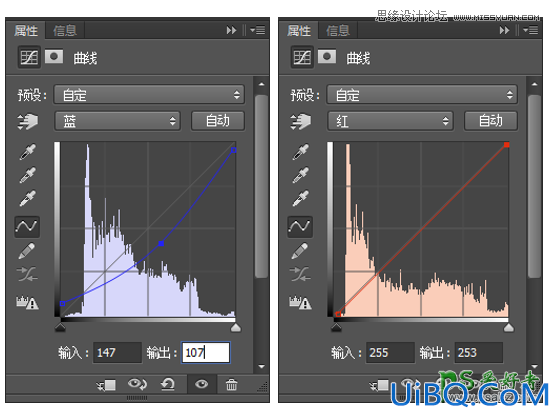Select midpoint on blue curve
This screenshot has height=409, width=550.
(x=161, y=243)
